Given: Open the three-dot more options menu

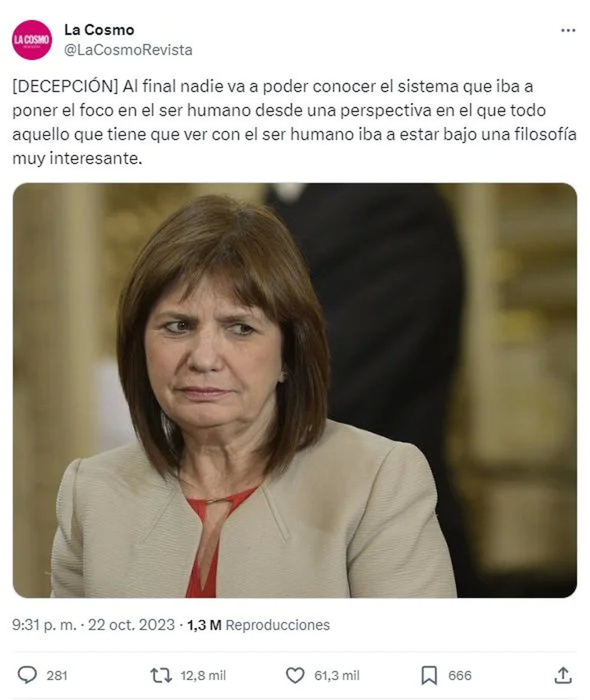Looking at the screenshot, I should pyautogui.click(x=568, y=30).
